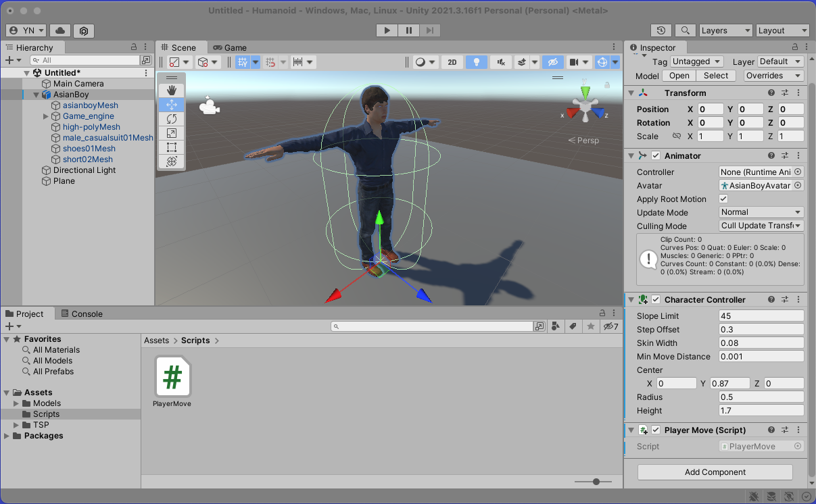This screenshot has height=504, width=816.
Task: Select the Rotate tool in scene toolbar
Action: (x=172, y=119)
